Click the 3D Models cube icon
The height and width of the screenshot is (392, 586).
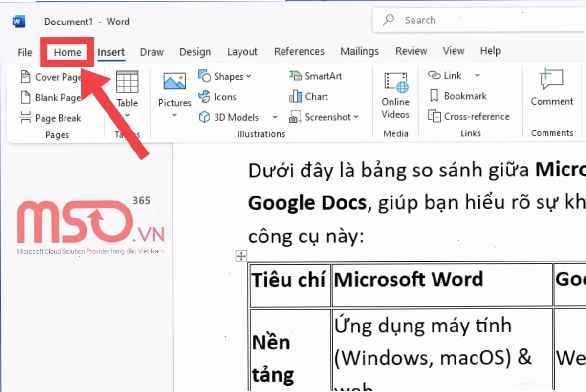204,117
